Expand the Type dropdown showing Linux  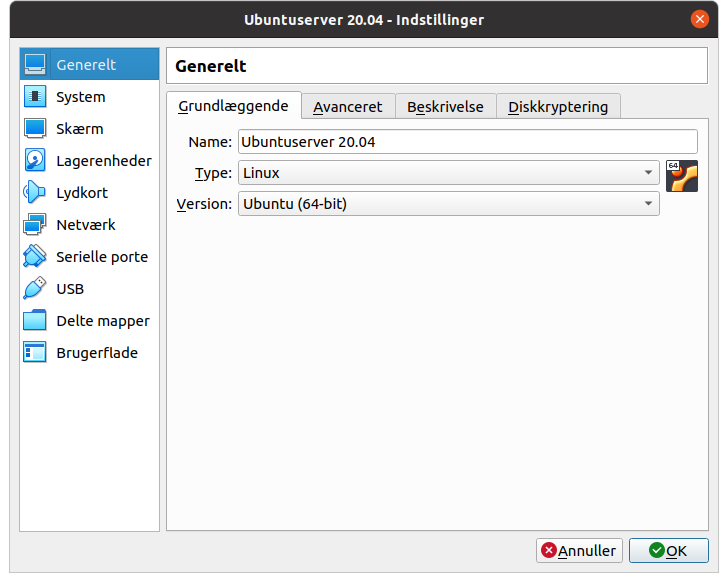[x=448, y=173]
